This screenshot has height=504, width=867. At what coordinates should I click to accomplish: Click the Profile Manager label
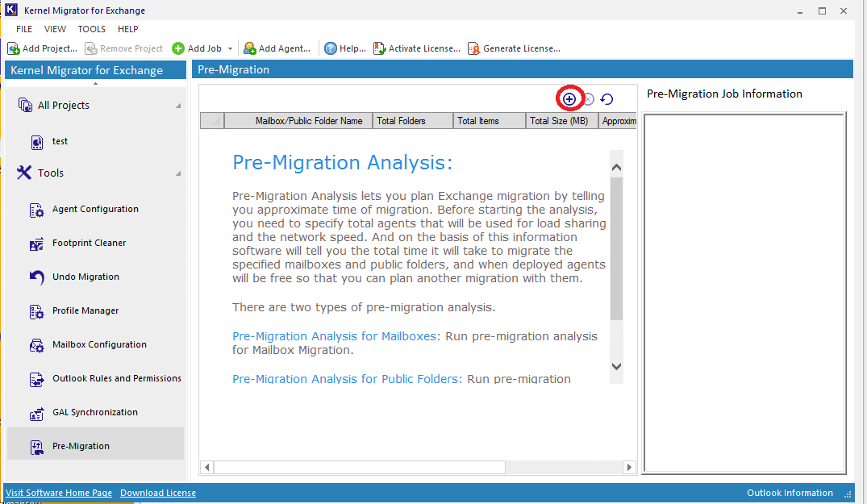tap(85, 310)
